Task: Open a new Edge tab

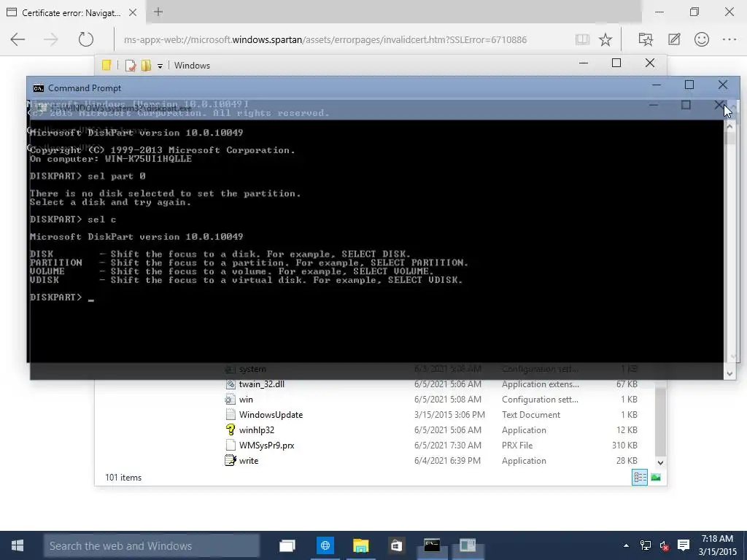Action: tap(158, 12)
